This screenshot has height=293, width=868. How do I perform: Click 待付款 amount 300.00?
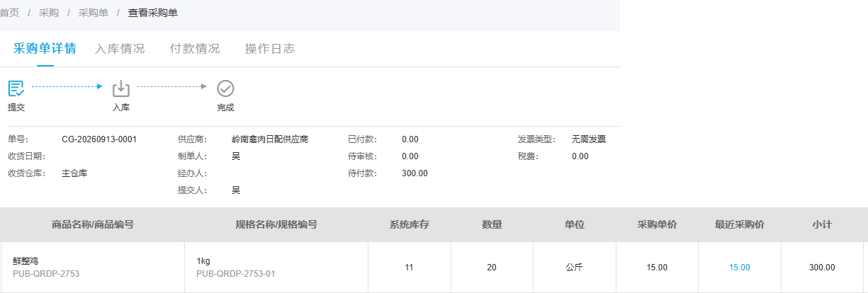point(415,173)
